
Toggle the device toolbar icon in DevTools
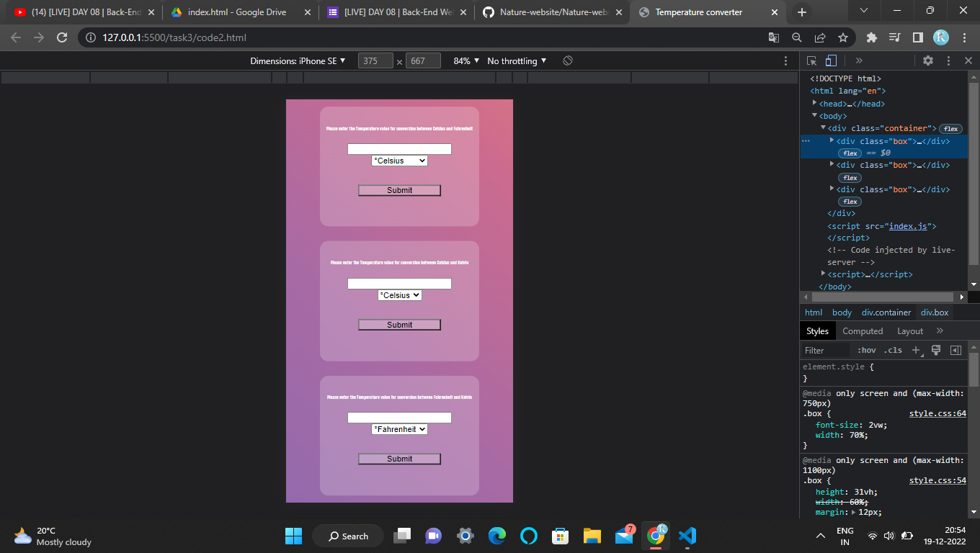[x=831, y=60]
